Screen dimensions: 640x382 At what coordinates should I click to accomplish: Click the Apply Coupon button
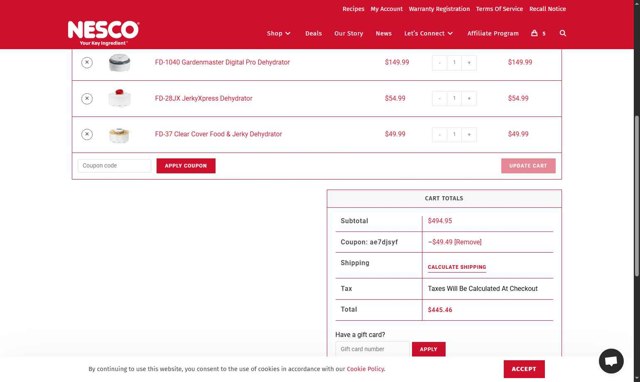point(186,166)
